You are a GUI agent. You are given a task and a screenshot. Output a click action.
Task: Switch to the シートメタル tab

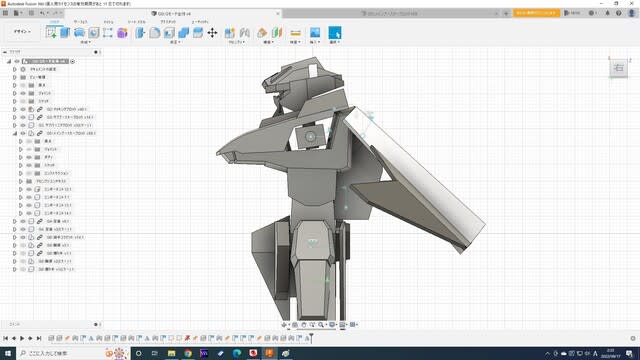pyautogui.click(x=137, y=22)
